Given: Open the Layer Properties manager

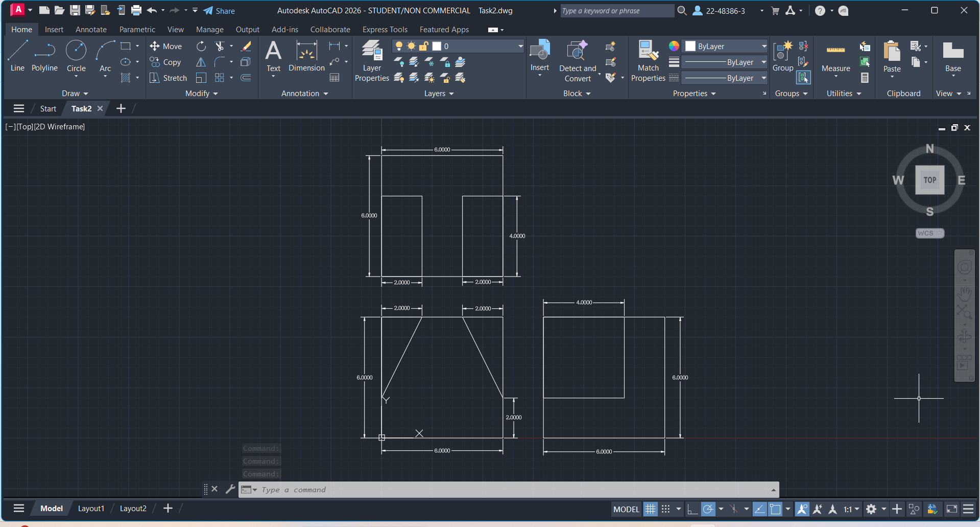Looking at the screenshot, I should tap(372, 61).
